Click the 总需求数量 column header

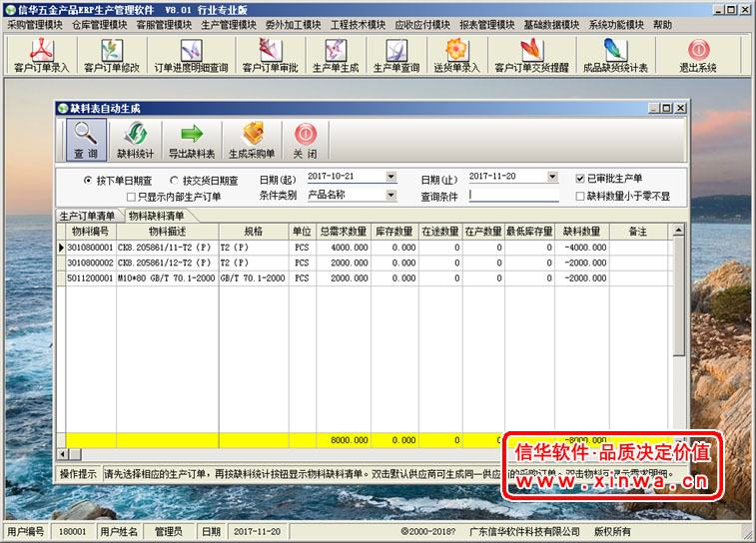pos(344,232)
